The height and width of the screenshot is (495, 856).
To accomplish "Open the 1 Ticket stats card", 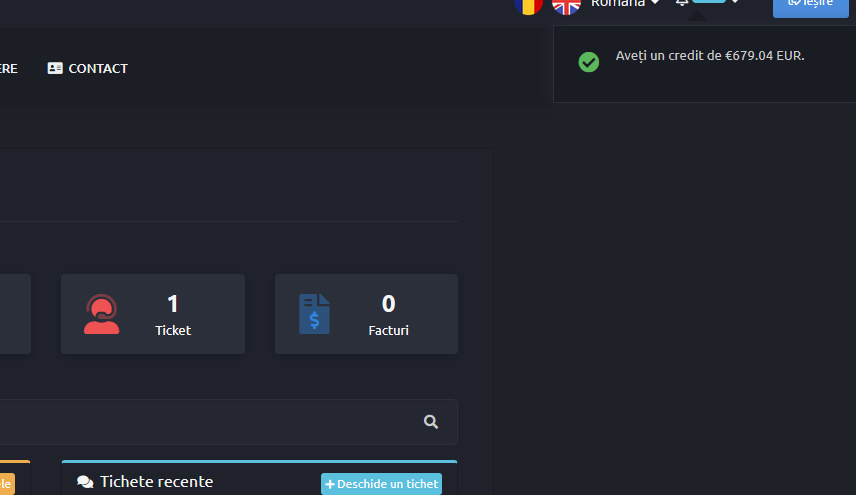I will point(153,314).
